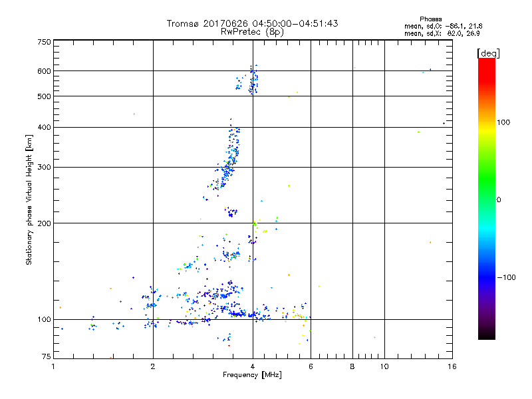Click the colorbar tick label -100
532x399 pixels.
tap(509, 277)
